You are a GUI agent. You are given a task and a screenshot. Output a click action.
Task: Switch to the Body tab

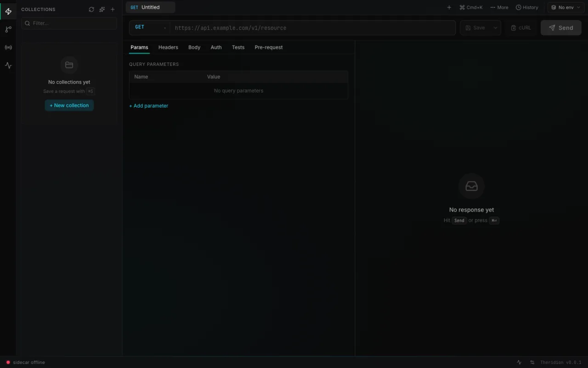(194, 47)
